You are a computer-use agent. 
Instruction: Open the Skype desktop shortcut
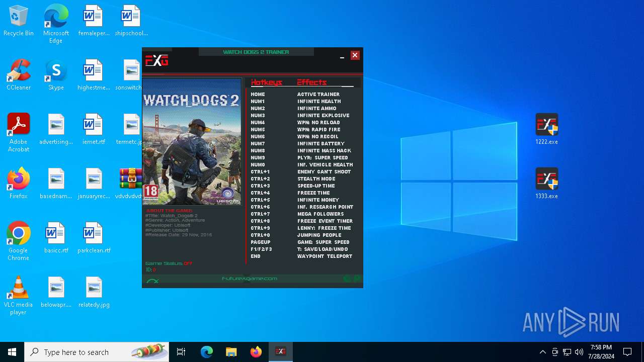(56, 75)
